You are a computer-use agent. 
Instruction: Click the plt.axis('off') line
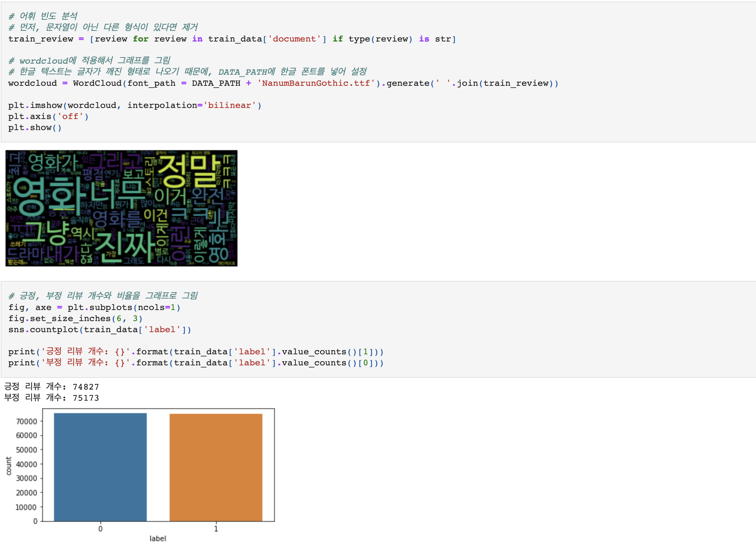coord(48,117)
